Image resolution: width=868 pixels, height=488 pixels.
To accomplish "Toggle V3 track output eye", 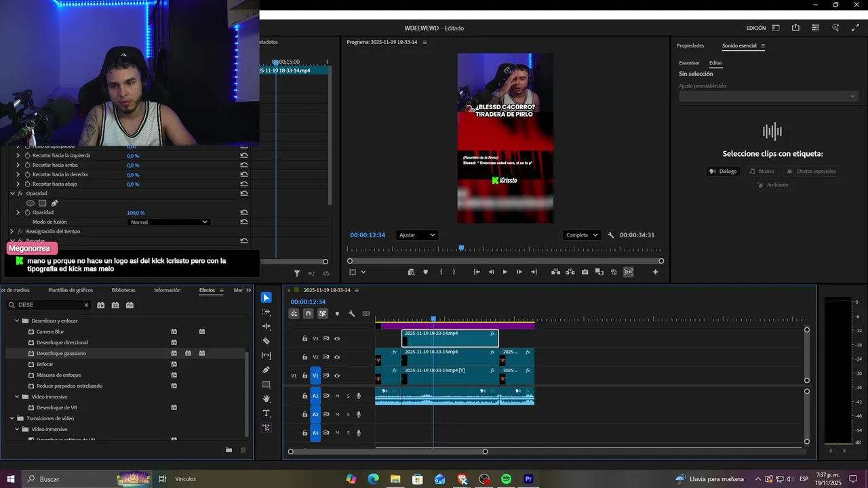I will point(337,338).
